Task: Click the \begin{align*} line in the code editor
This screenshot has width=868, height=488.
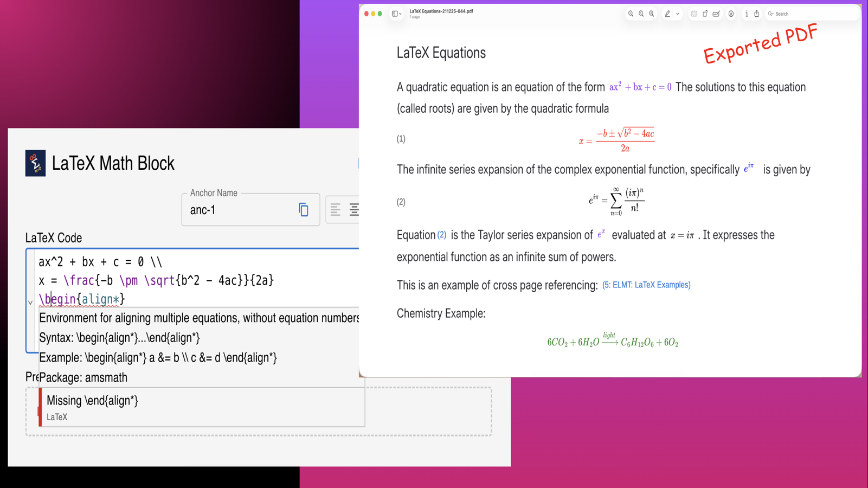Action: tap(82, 299)
